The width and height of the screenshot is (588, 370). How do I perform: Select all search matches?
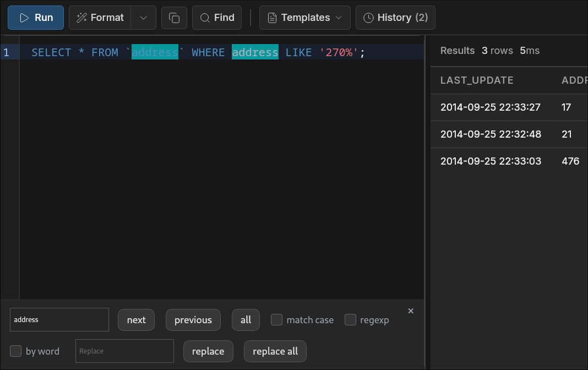click(x=246, y=320)
